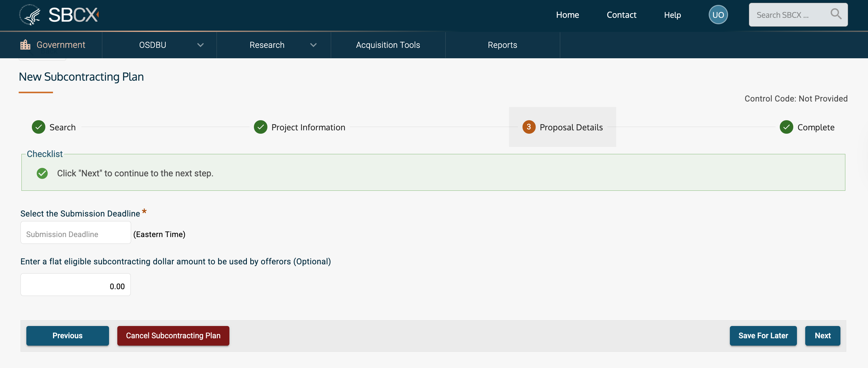
Task: Go to the Home link
Action: tap(567, 15)
